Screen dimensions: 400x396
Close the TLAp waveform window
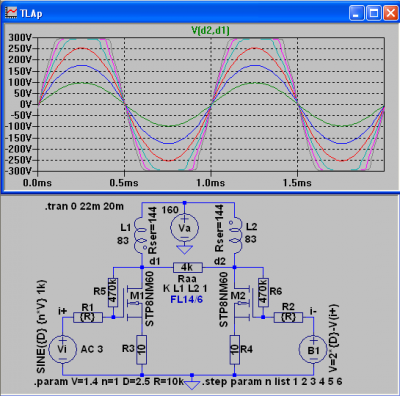pos(390,13)
